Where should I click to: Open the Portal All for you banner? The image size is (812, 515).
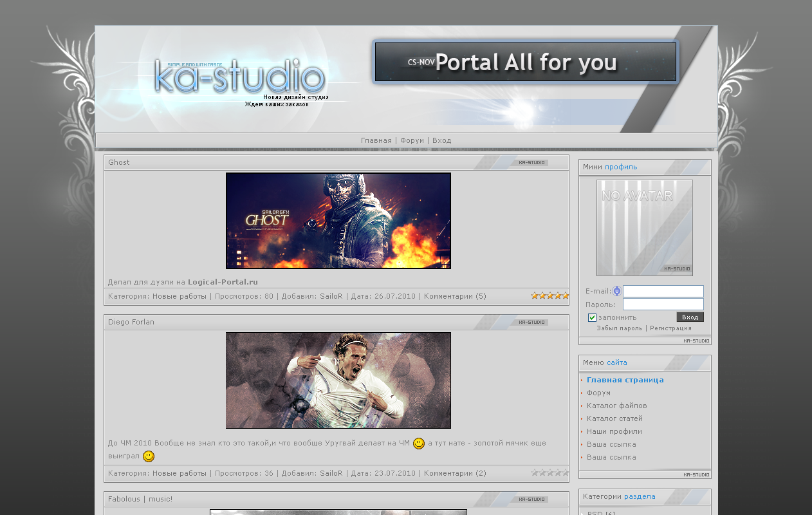pyautogui.click(x=525, y=62)
